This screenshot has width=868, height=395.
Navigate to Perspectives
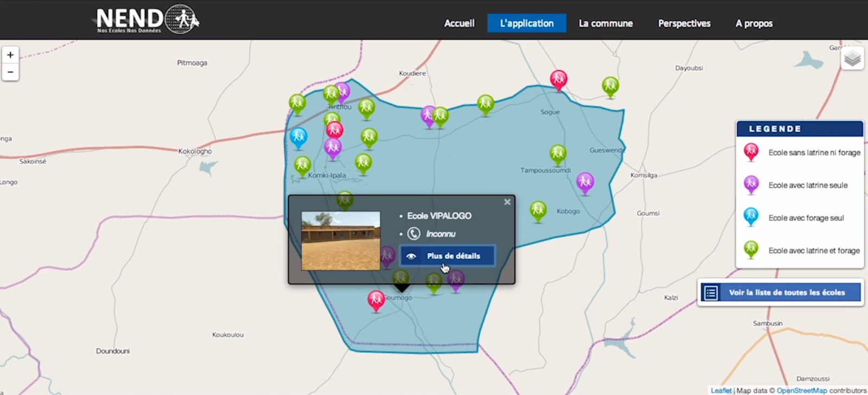click(684, 23)
